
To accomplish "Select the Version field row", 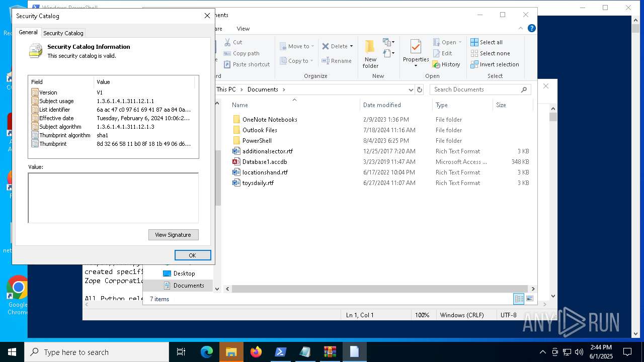I will [113, 93].
